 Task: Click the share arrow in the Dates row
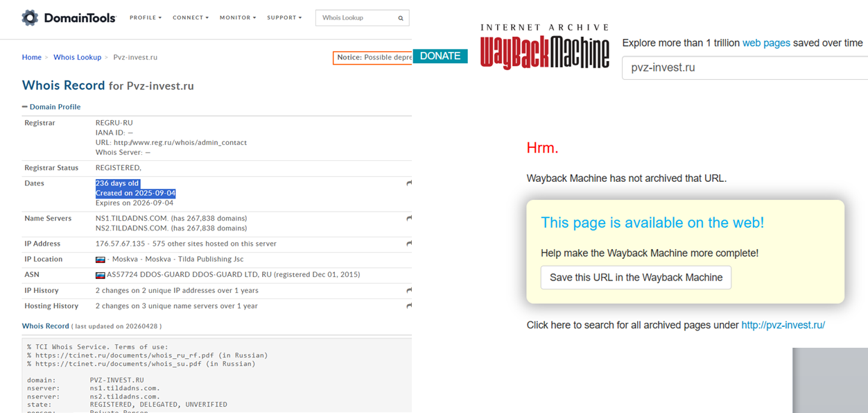[409, 183]
